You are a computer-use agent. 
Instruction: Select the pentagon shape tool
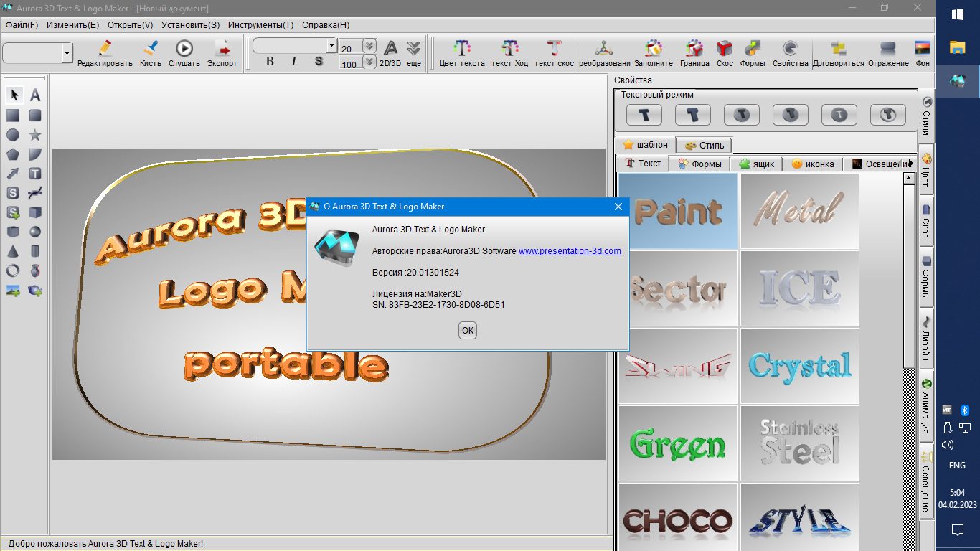(13, 154)
